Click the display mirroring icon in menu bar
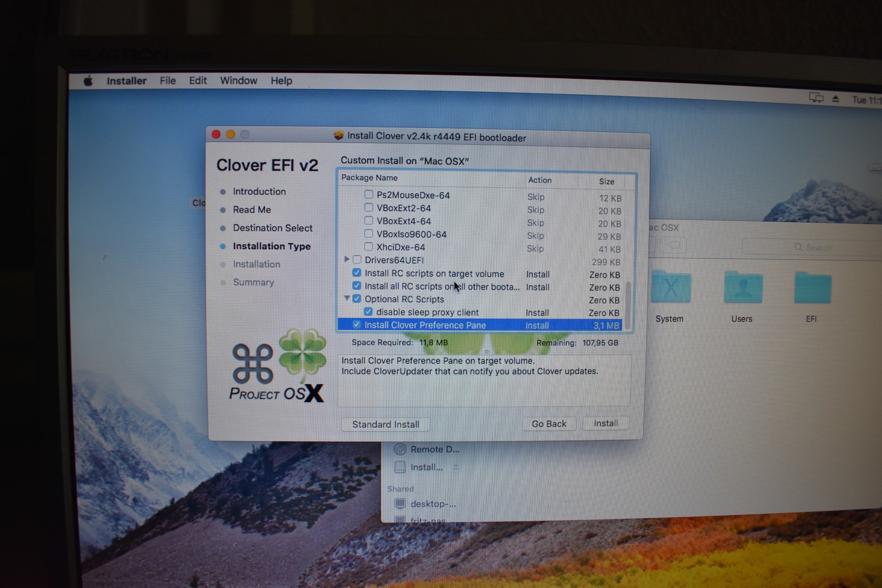 tap(816, 97)
